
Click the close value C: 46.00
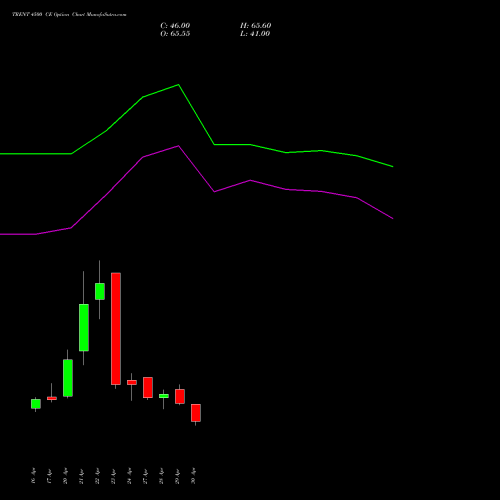[175, 26]
